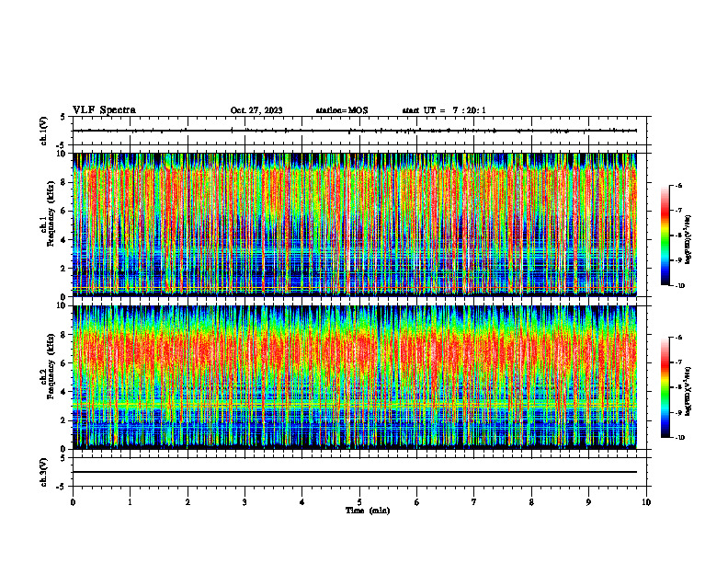728x563 pixels.
Task: Click the "VLF Spectra" plot title
Action: 104,110
